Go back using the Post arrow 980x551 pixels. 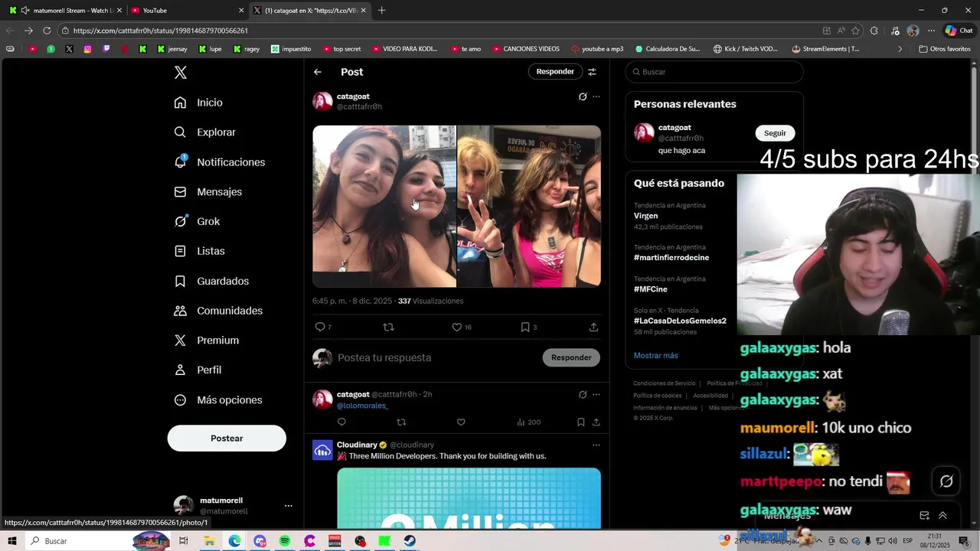318,72
